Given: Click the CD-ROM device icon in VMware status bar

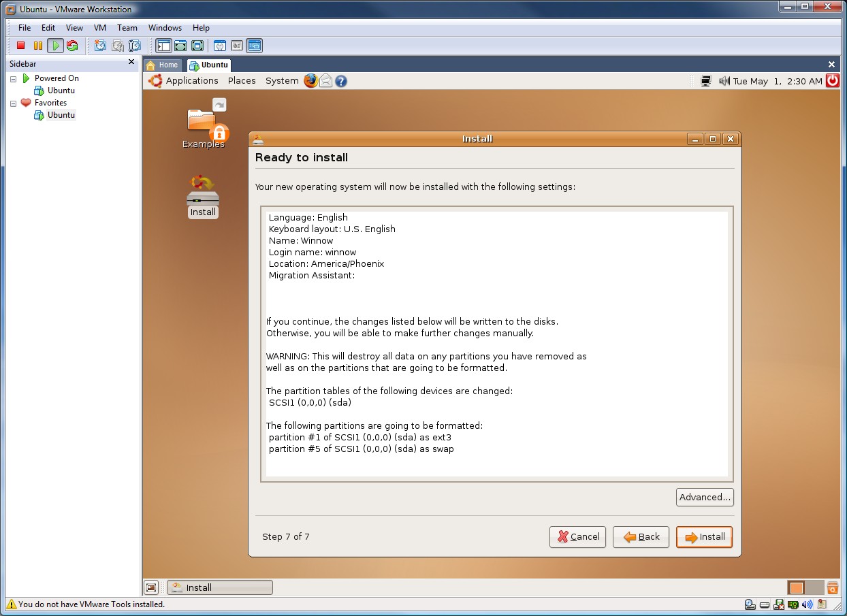Looking at the screenshot, I should click(x=750, y=604).
